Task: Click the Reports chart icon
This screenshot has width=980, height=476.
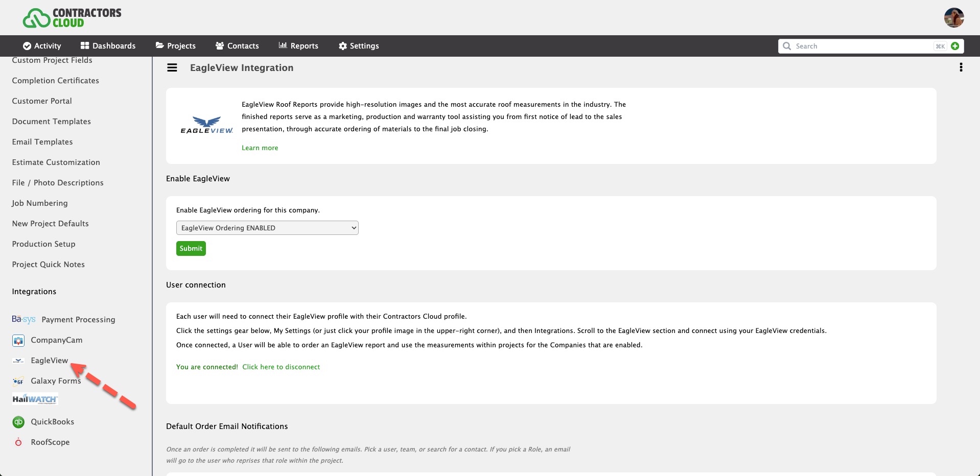Action: [x=283, y=45]
